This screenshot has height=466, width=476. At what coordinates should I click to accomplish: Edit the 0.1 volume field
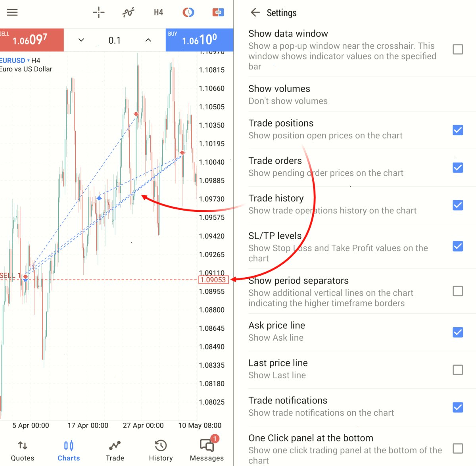pyautogui.click(x=115, y=40)
